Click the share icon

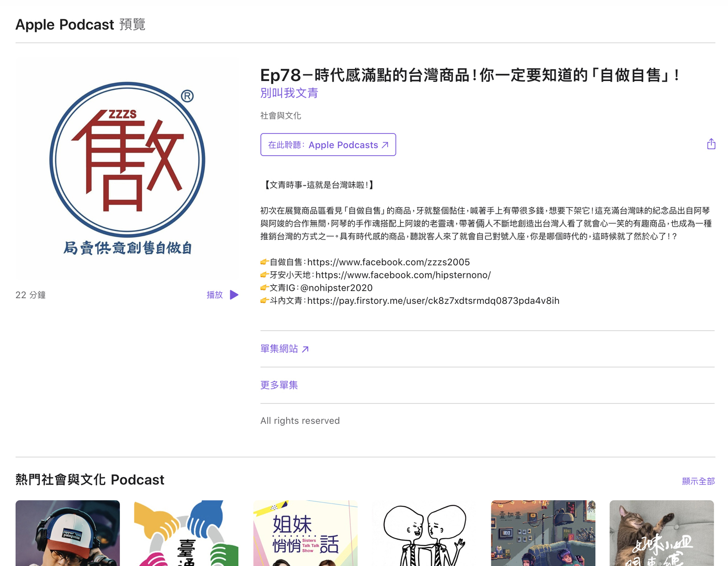[x=711, y=144]
